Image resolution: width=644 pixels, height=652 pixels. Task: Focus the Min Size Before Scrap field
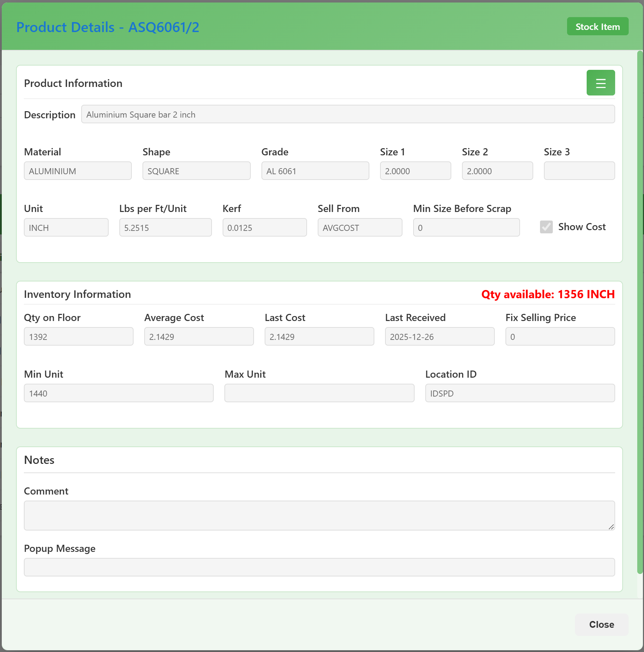(466, 228)
